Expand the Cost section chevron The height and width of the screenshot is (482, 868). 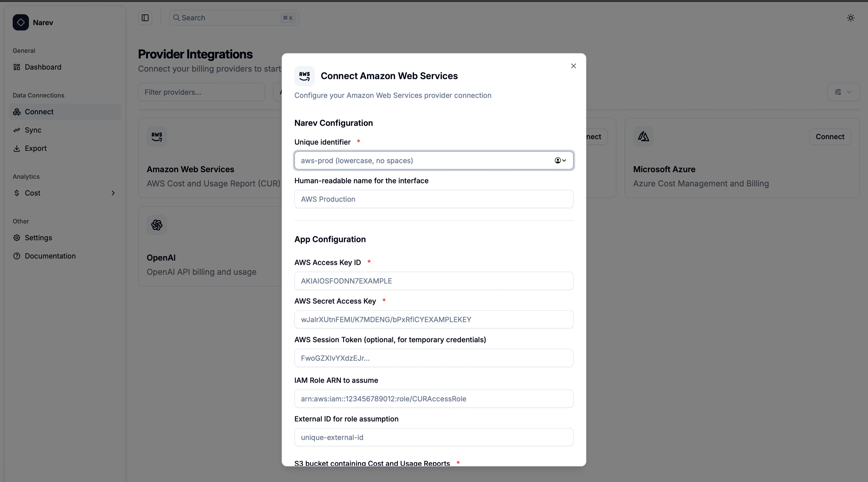[x=113, y=193]
